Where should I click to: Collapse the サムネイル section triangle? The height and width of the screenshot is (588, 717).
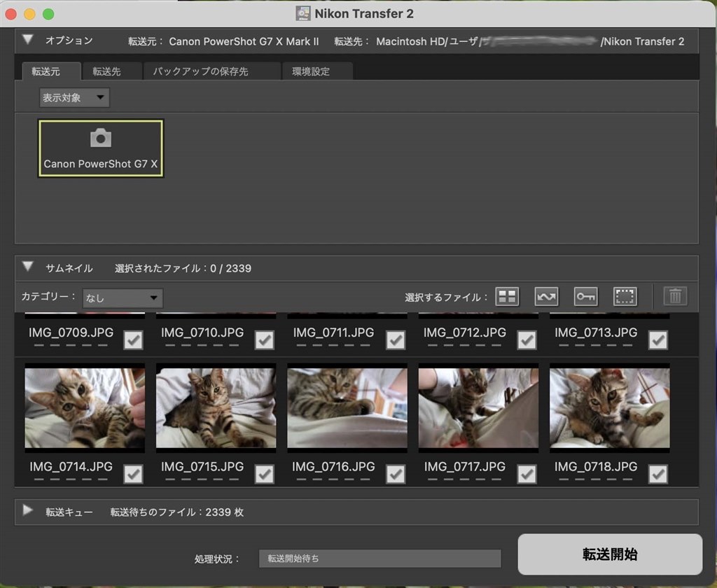coord(27,267)
